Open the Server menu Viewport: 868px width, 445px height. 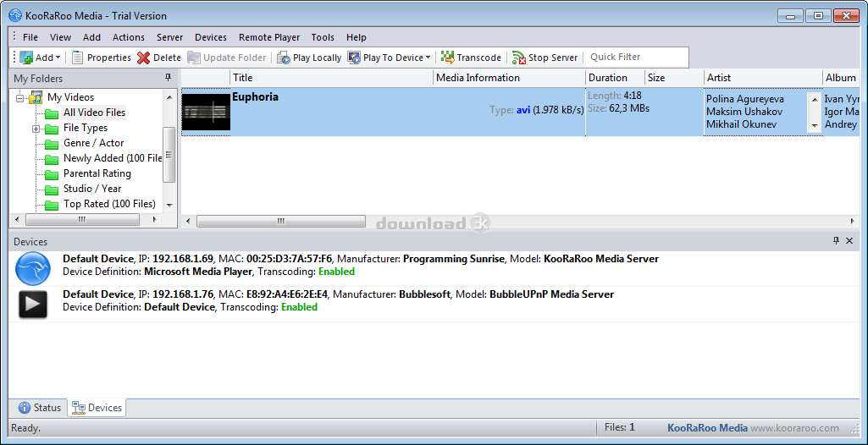click(170, 37)
